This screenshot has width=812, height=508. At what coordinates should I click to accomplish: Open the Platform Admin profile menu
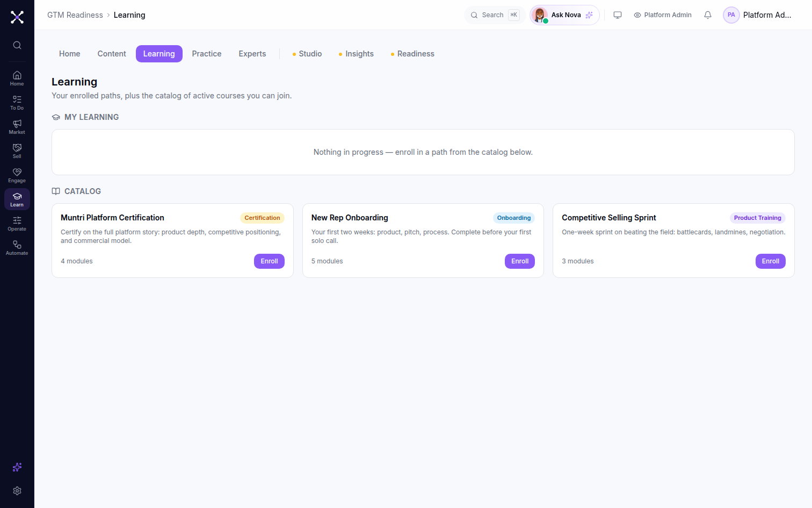tap(757, 15)
